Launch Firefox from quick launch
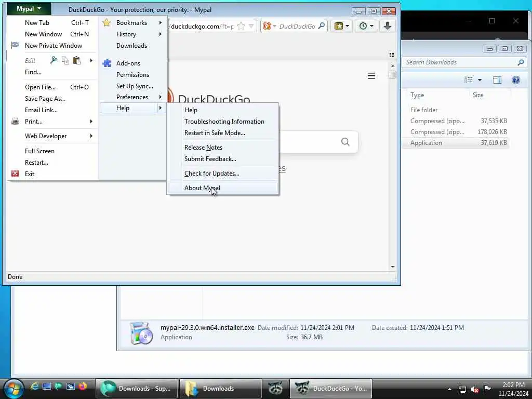This screenshot has width=532, height=399. (83, 386)
